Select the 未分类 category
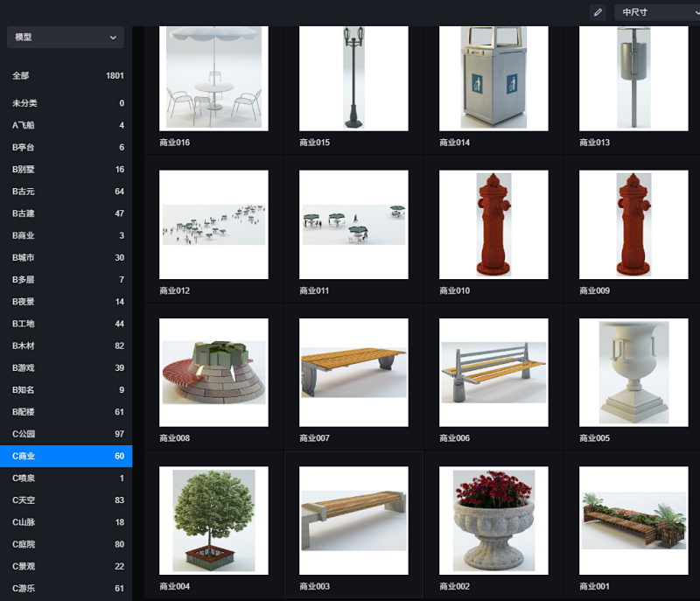This screenshot has width=700, height=601. 66,103
